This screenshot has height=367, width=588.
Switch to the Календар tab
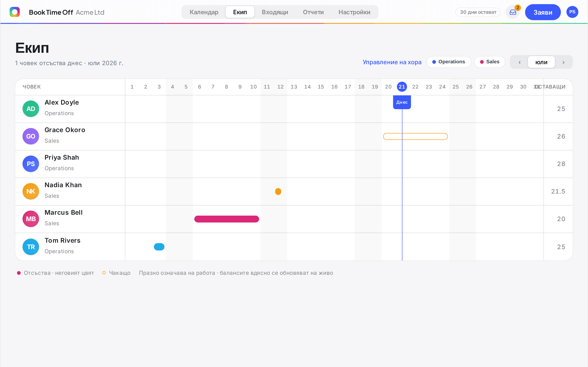pos(204,12)
